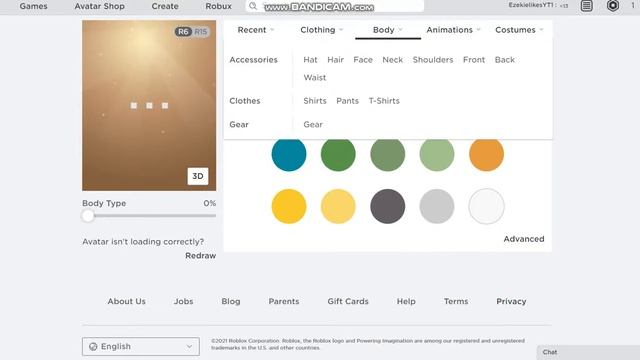Click the Clothes section heading

pyautogui.click(x=244, y=101)
